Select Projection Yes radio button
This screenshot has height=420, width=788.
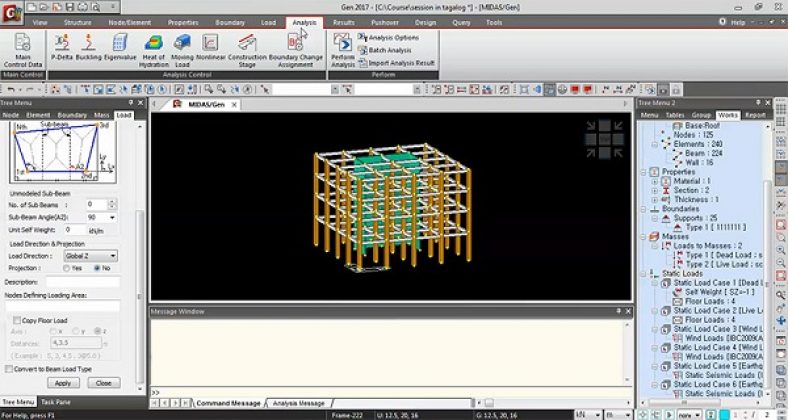66,268
